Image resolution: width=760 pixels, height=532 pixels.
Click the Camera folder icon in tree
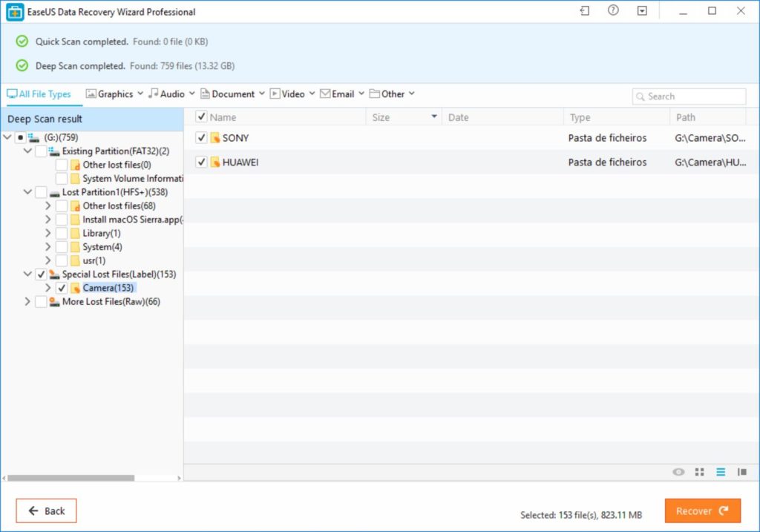tap(75, 289)
